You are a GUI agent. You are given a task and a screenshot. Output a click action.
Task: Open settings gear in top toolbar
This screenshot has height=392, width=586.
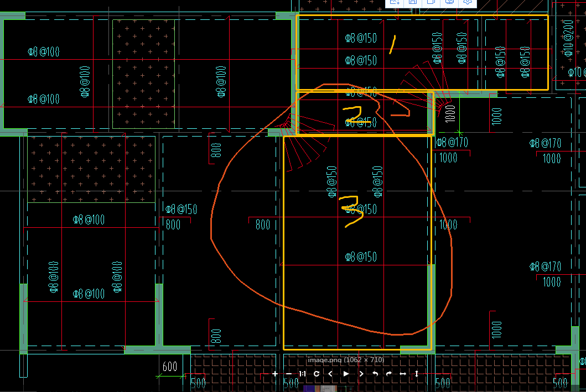pos(467,2)
